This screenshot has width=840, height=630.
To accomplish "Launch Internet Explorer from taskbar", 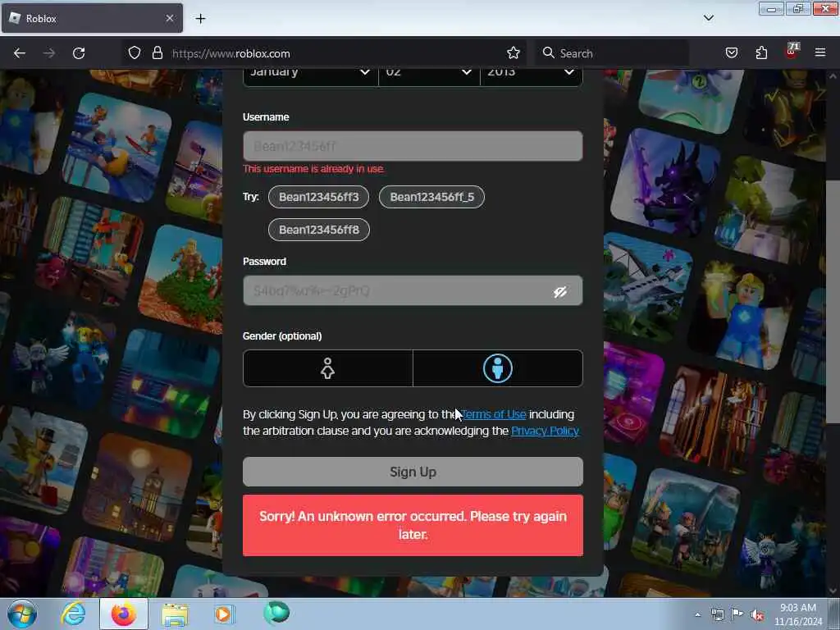I will pos(73,614).
